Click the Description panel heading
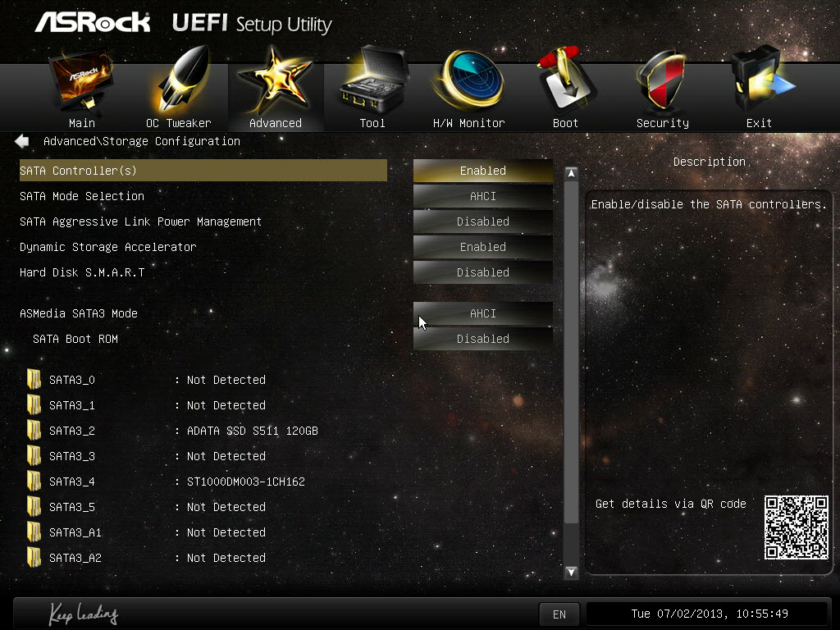The height and width of the screenshot is (630, 840). (x=710, y=162)
